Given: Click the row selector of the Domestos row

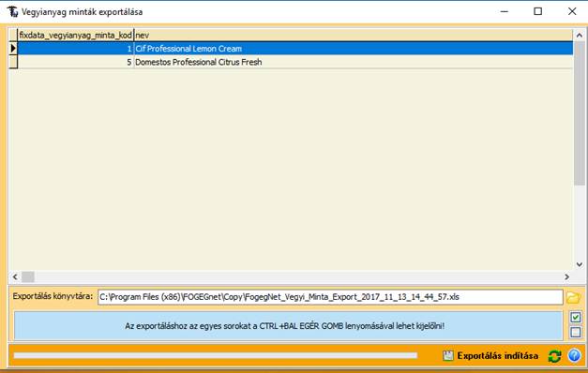Looking at the screenshot, I should (x=13, y=62).
